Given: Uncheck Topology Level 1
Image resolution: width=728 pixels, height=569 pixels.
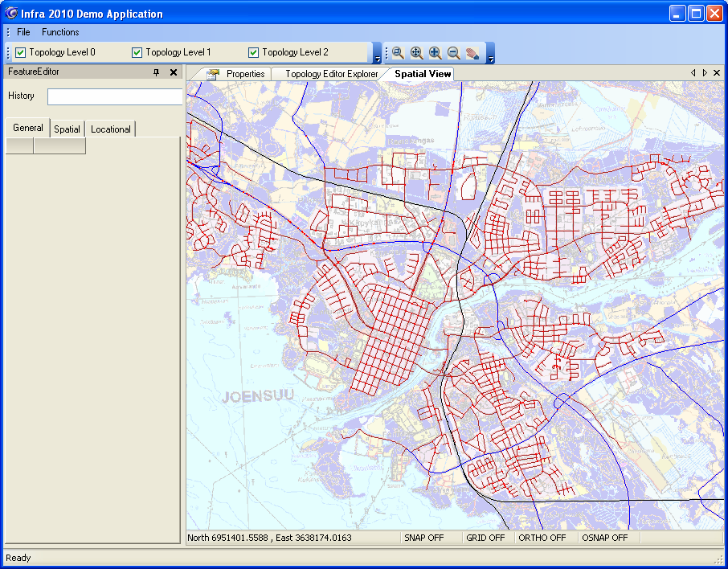Looking at the screenshot, I should (137, 52).
